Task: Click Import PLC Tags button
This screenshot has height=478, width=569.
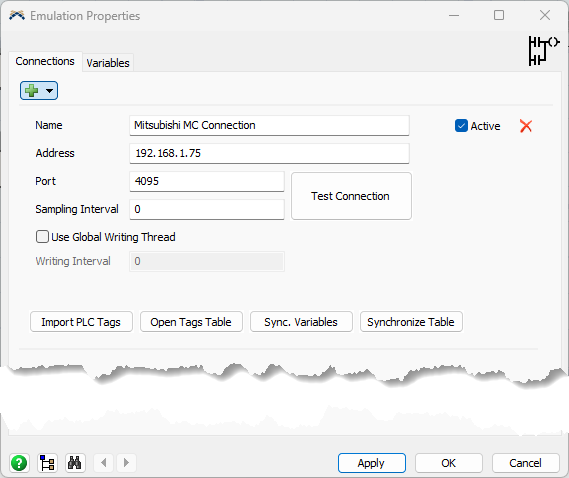Action: click(81, 322)
